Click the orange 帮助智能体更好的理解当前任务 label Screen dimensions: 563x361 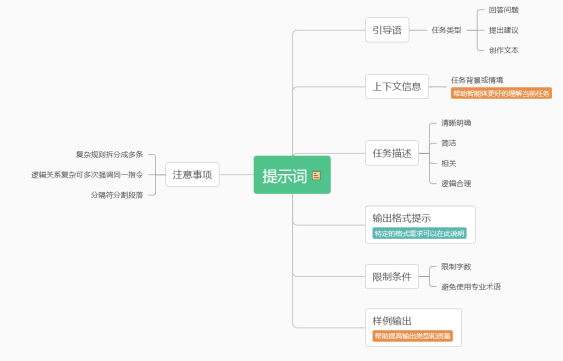point(501,93)
